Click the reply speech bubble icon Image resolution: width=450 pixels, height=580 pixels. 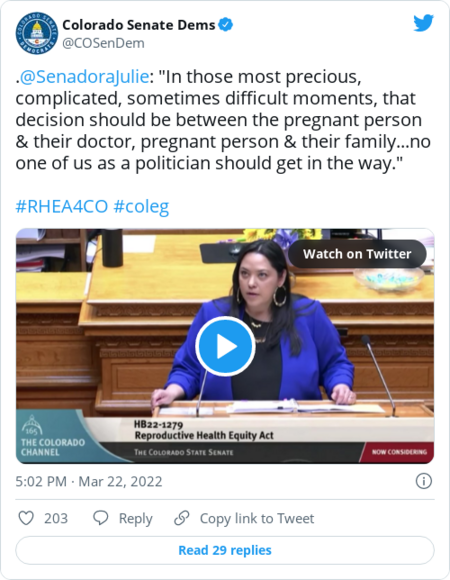click(101, 518)
